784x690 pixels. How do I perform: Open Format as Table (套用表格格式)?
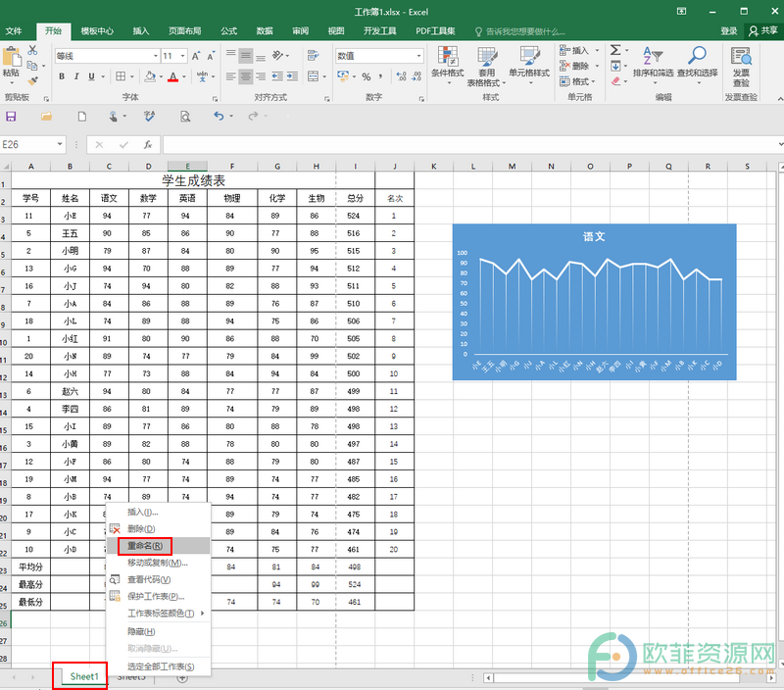click(486, 67)
